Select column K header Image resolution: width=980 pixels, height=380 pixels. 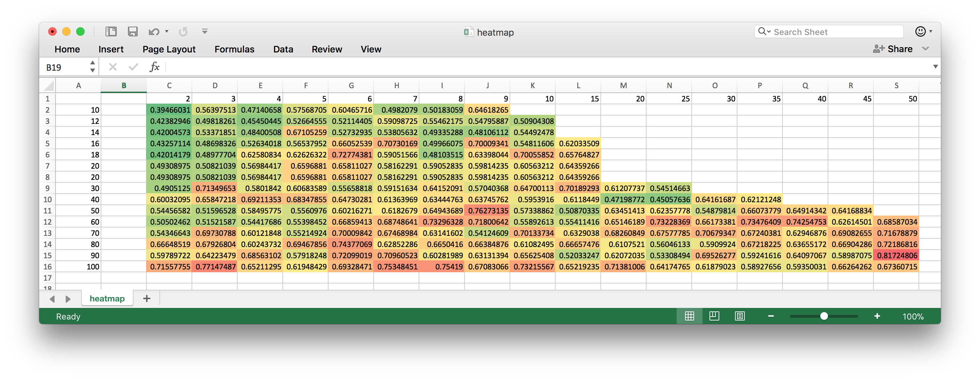pos(533,86)
